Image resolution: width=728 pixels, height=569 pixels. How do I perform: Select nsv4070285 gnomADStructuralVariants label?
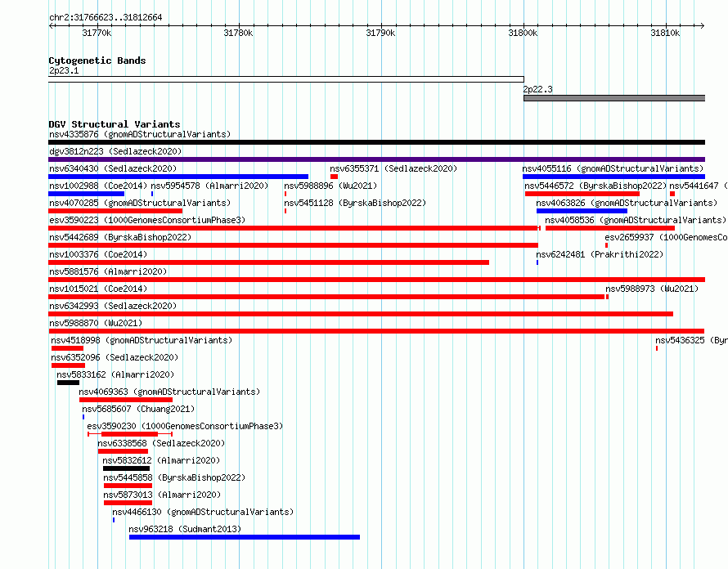(x=140, y=203)
